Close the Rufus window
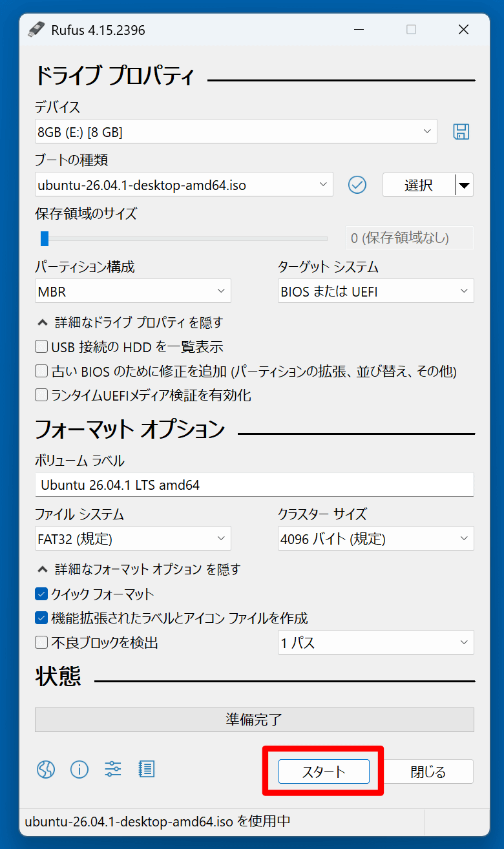The image size is (504, 849). pos(463,30)
